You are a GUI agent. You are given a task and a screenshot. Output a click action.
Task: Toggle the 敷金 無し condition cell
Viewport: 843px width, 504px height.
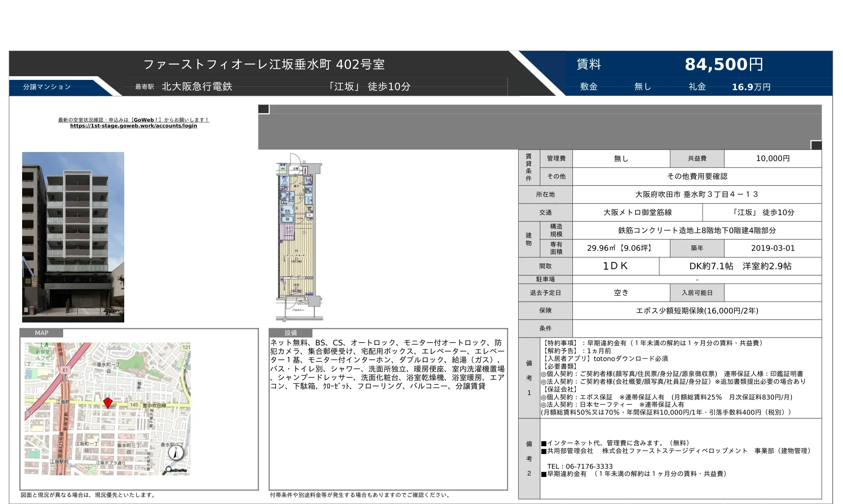pyautogui.click(x=642, y=86)
